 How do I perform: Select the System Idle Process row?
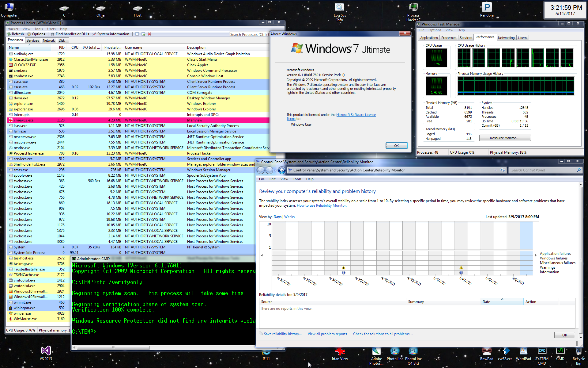pos(131,253)
